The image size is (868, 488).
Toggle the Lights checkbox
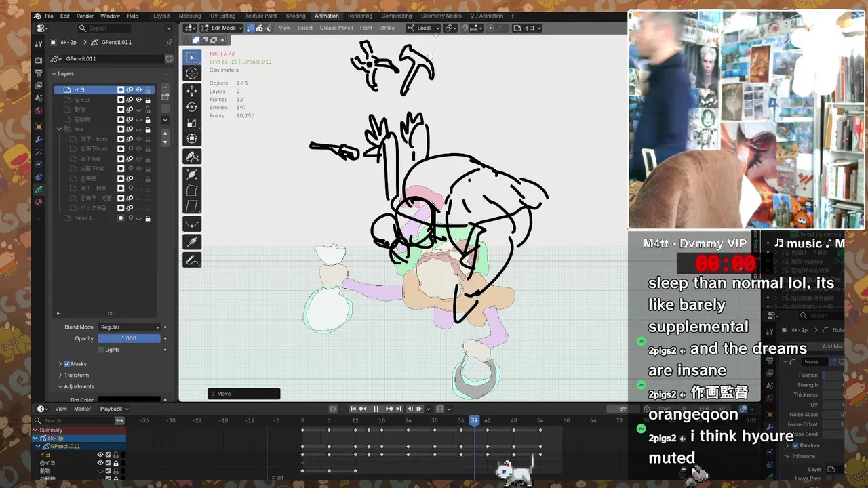tap(101, 350)
